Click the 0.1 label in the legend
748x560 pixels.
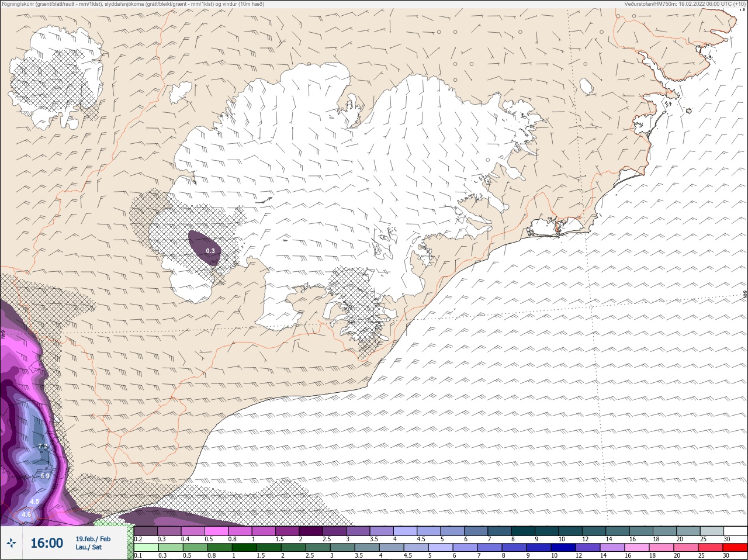[x=138, y=555]
